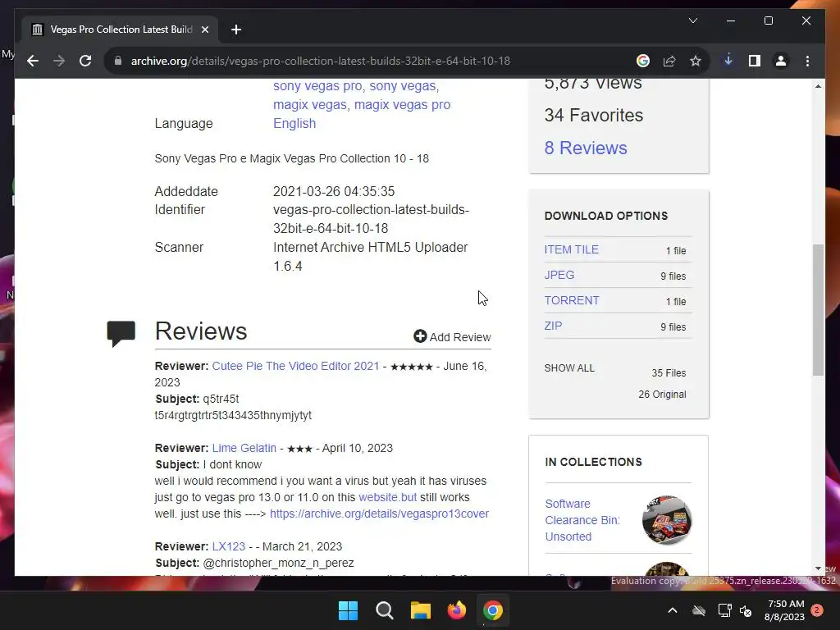Screen dimensions: 840x630
Task: Open the Windows Start menu
Action: 348,610
